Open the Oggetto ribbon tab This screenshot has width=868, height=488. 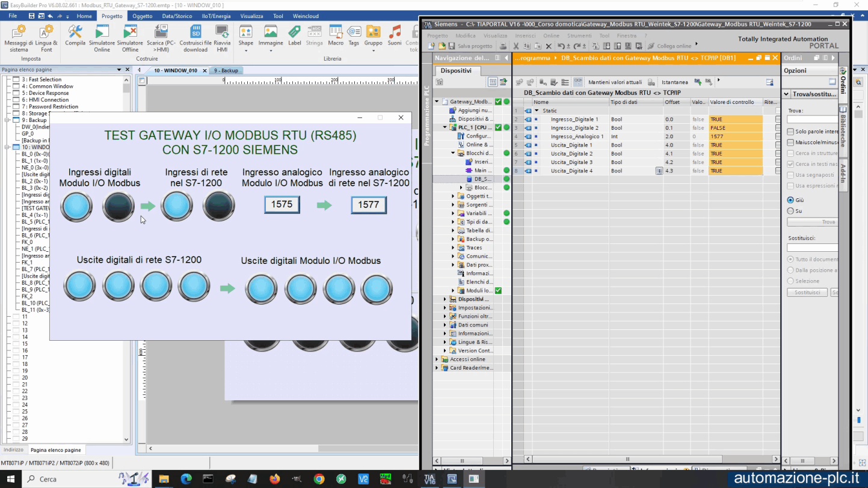point(143,16)
